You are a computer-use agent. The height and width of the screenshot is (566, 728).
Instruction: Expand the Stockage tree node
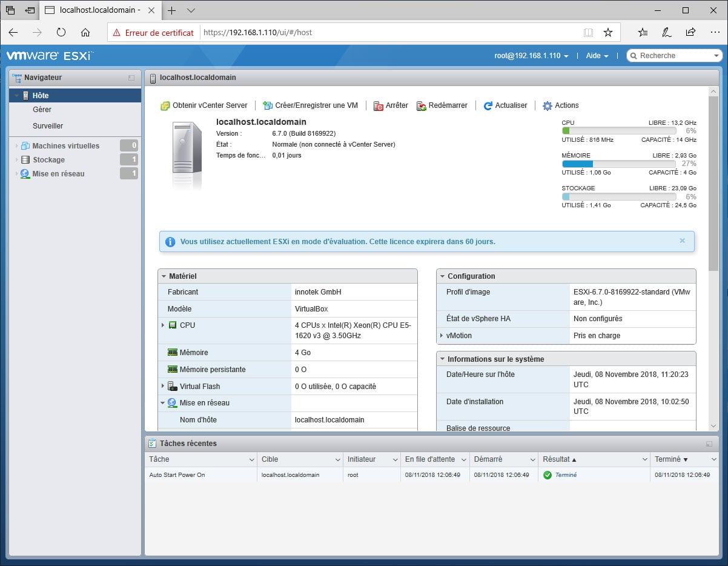[17, 160]
